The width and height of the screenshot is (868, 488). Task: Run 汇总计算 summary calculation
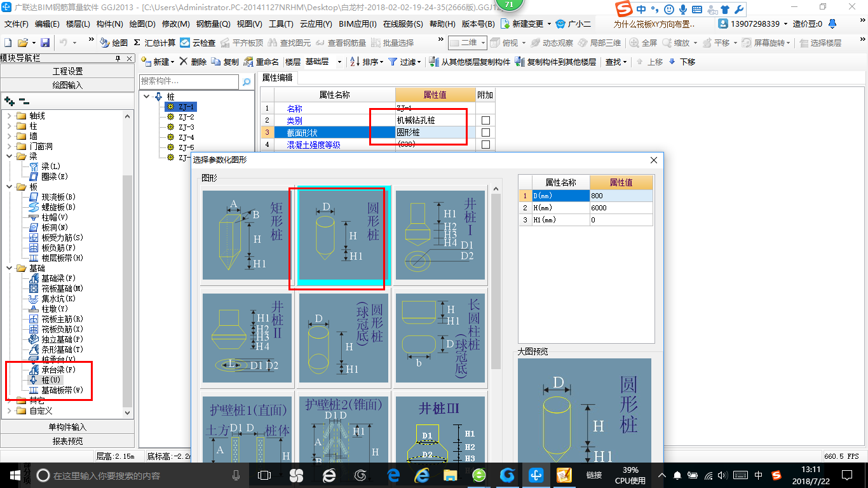point(154,43)
